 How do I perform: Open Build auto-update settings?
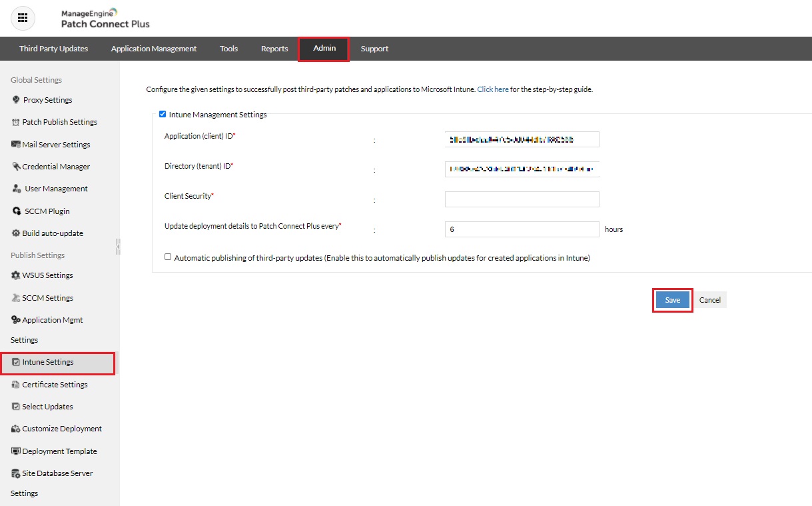(53, 233)
